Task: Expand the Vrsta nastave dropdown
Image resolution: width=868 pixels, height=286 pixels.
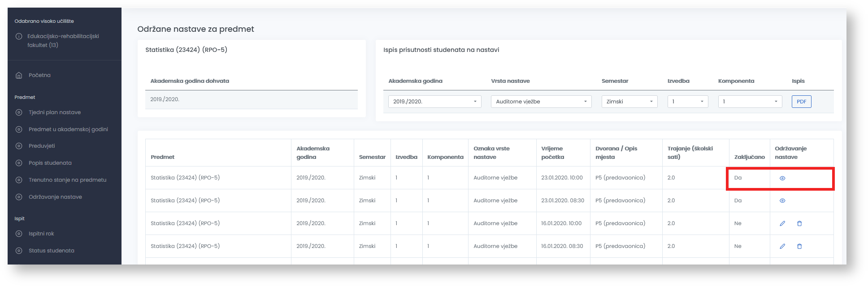Action: (x=541, y=102)
